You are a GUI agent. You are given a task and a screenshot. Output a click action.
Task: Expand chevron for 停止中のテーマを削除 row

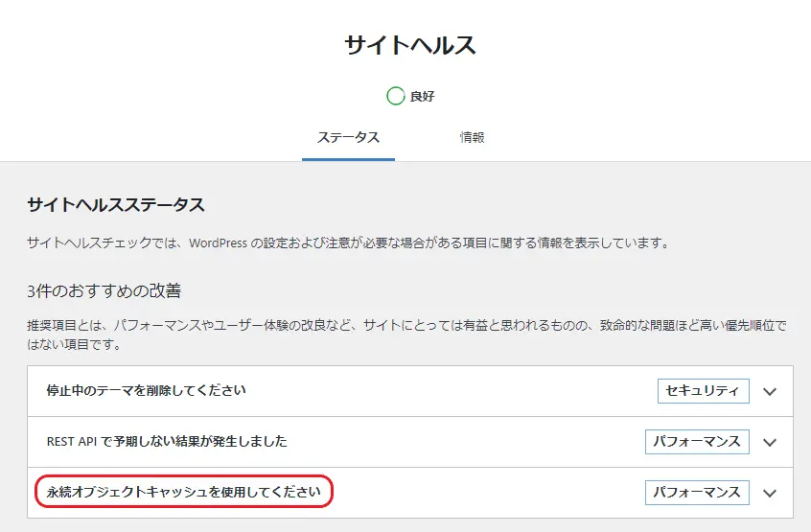(770, 391)
